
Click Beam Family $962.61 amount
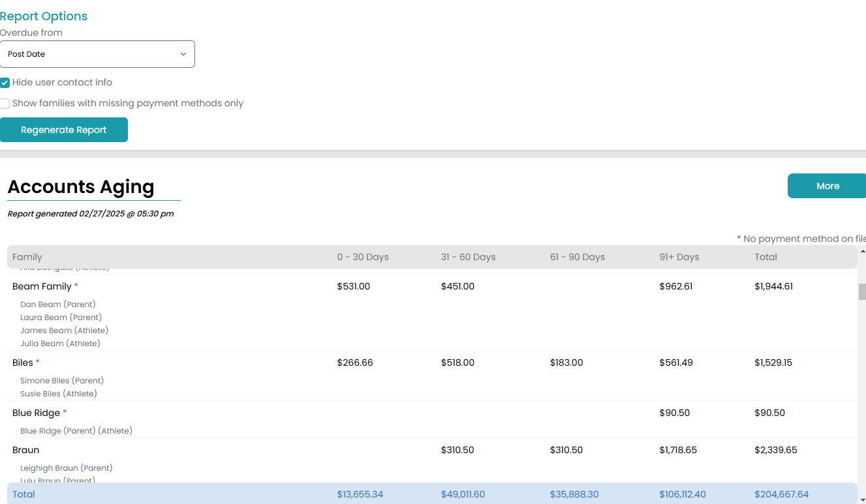click(x=676, y=286)
